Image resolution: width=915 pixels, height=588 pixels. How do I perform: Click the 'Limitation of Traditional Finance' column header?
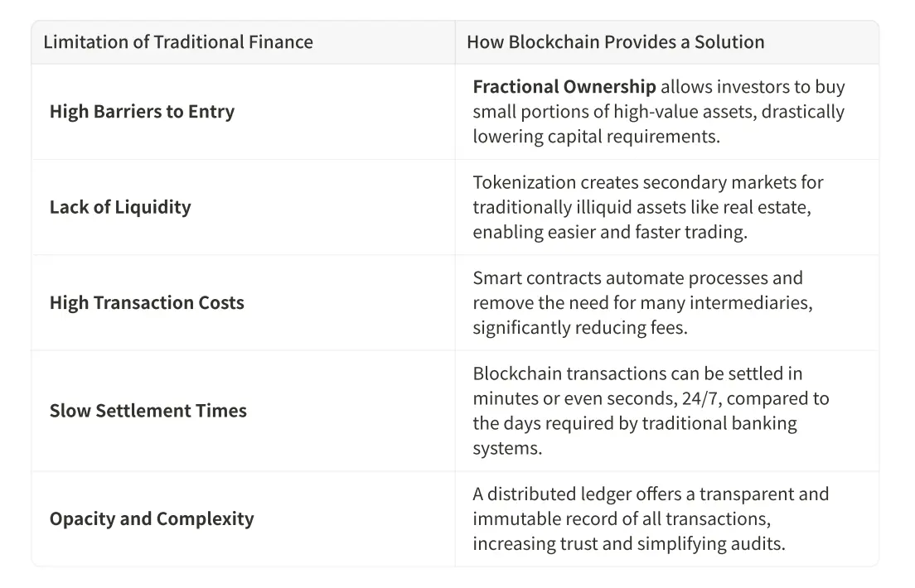(178, 42)
